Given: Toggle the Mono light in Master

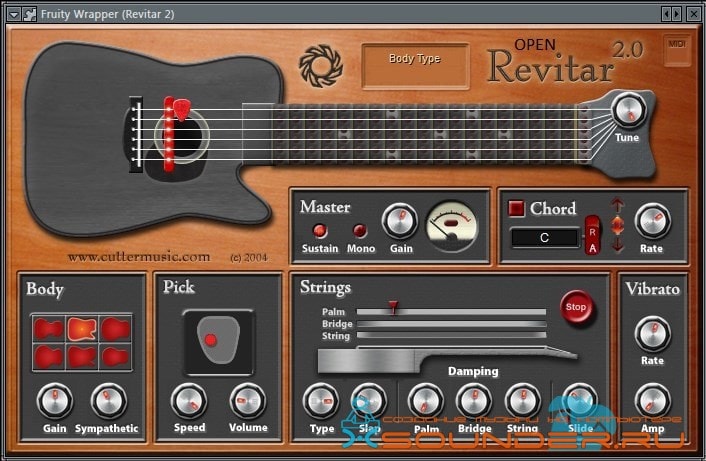Looking at the screenshot, I should pyautogui.click(x=359, y=230).
